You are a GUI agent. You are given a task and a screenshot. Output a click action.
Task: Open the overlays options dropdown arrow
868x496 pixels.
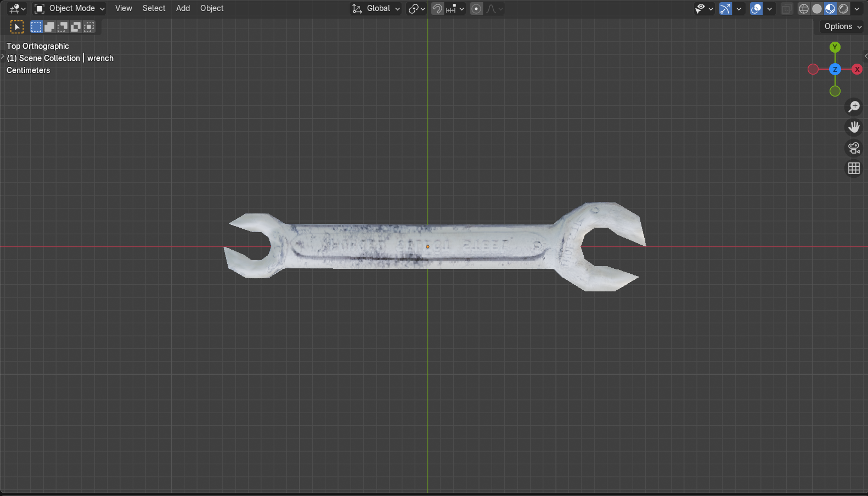[x=769, y=8]
